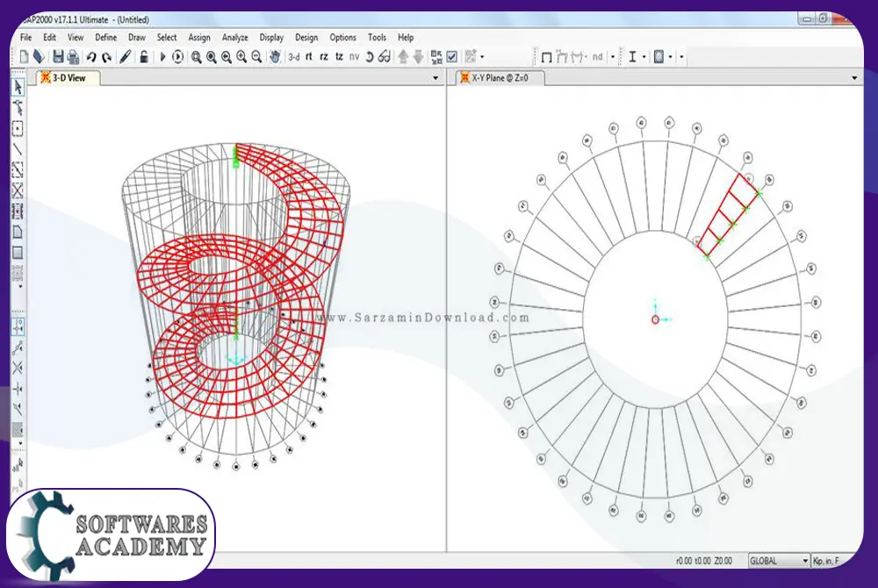Open the Kip, in, F units dropdown
Viewport: 878px width, 588px height.
[832, 561]
